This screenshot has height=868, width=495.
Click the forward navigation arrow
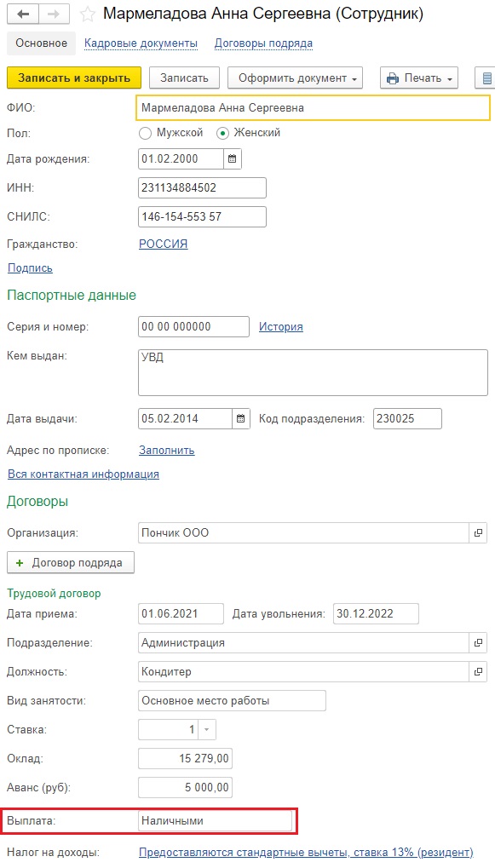point(55,14)
